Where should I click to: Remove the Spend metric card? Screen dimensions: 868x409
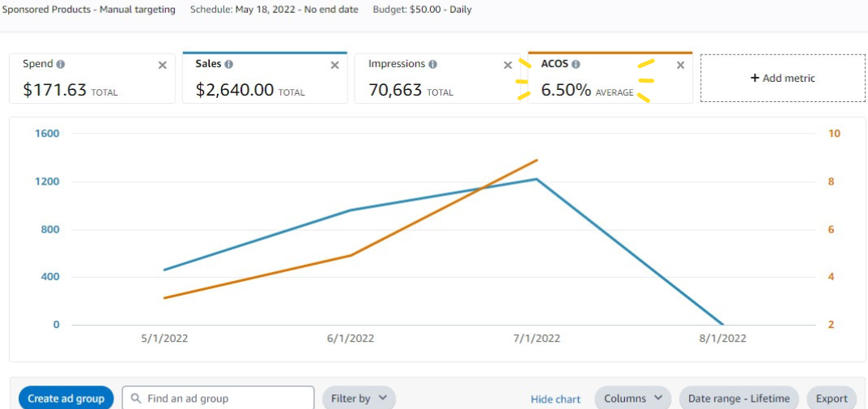click(x=162, y=66)
